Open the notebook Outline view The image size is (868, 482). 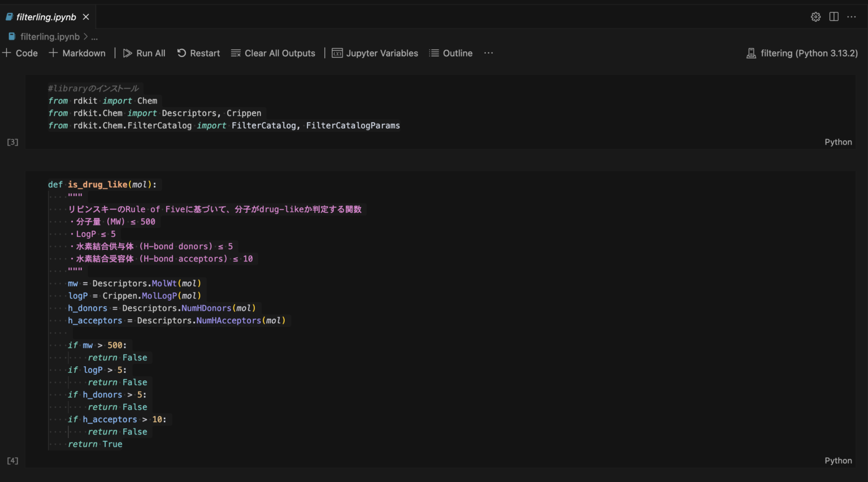(450, 53)
